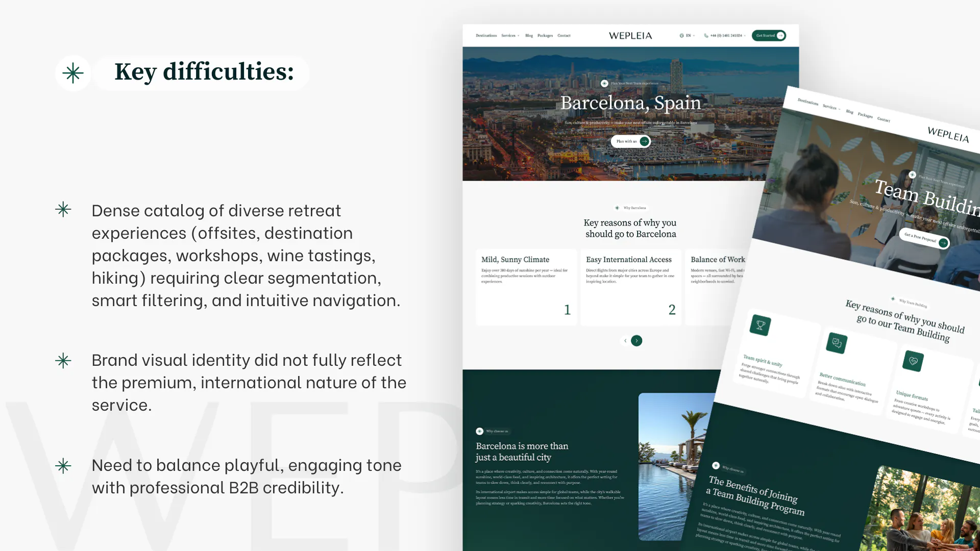
Task: Click Blog on the tilted Team Building page
Action: coord(849,112)
